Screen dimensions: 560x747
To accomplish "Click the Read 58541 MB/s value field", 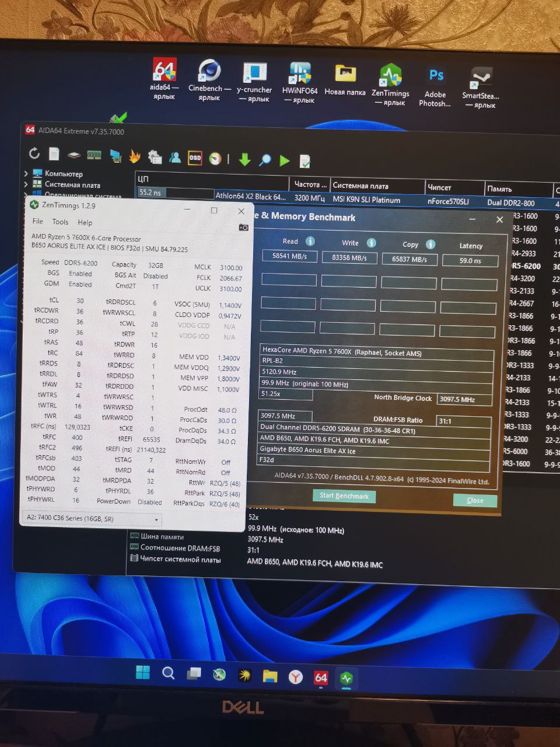I will [289, 256].
